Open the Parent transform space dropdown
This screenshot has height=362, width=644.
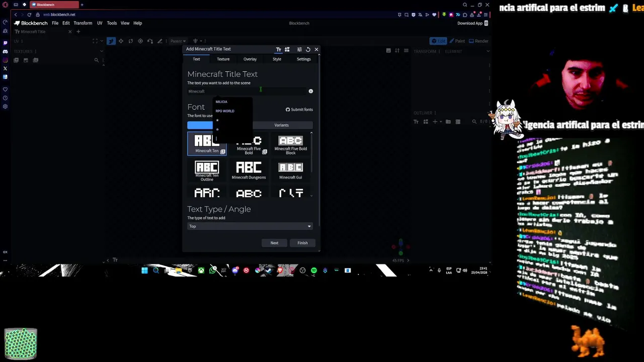tap(178, 41)
